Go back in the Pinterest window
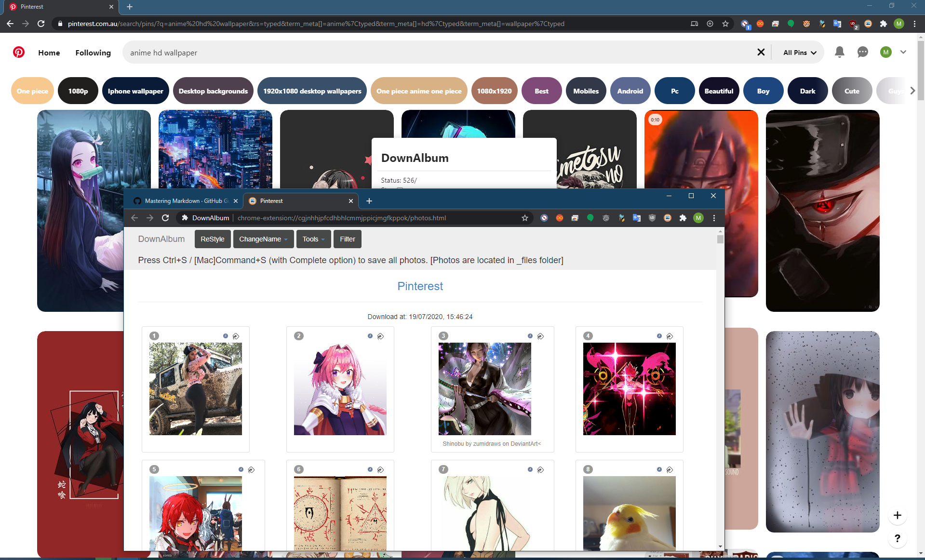This screenshot has height=560, width=925. [10, 24]
